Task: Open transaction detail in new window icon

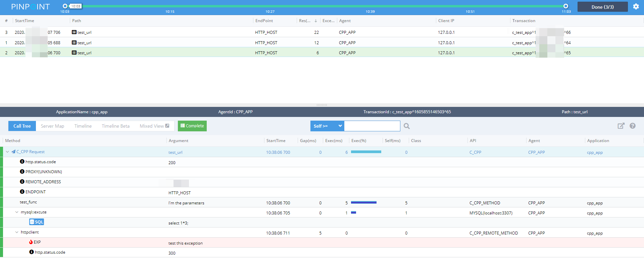Action: pos(621,126)
